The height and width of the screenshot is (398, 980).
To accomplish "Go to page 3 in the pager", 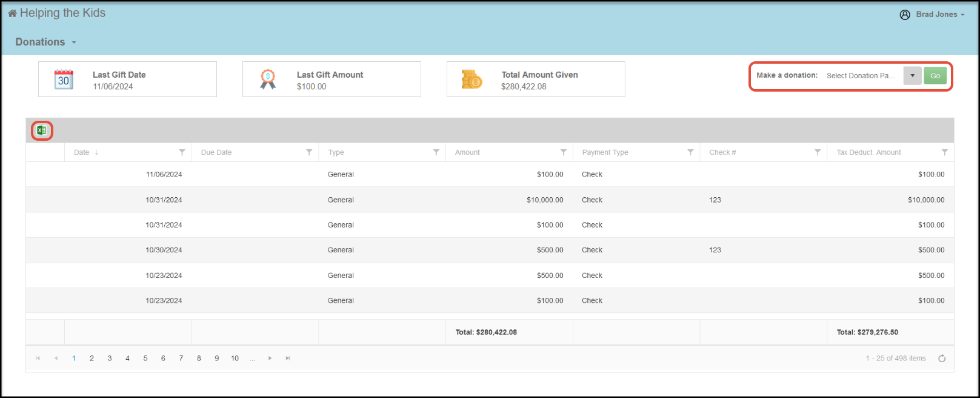I will point(110,359).
